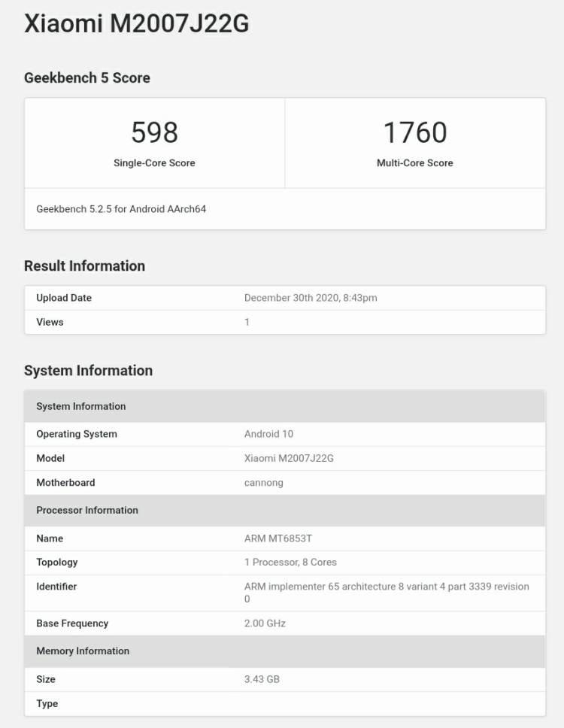
Task: Click the page title Xiaomi M2007J22G
Action: pos(136,23)
